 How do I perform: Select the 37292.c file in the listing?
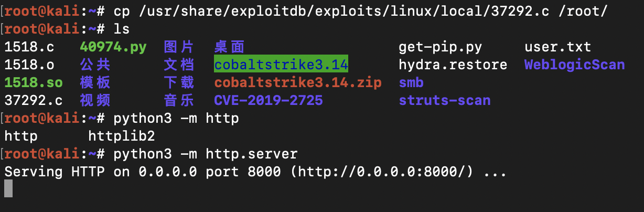(x=29, y=100)
